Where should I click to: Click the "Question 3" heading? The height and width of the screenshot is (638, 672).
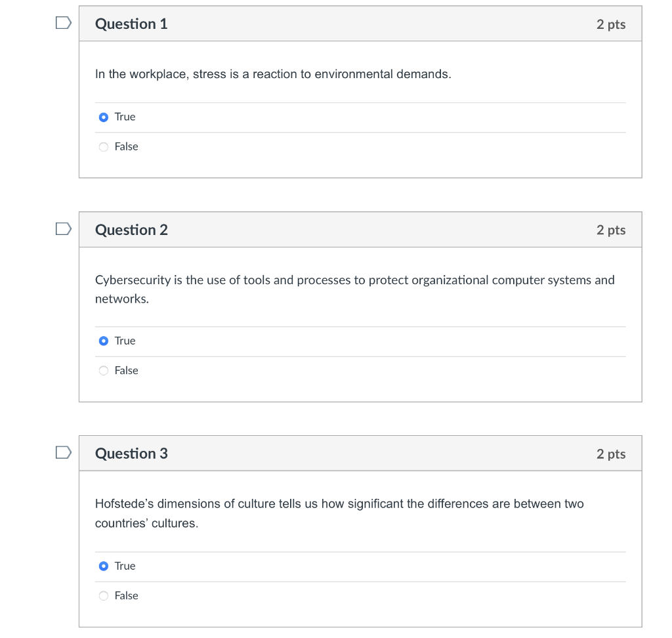pyautogui.click(x=131, y=454)
